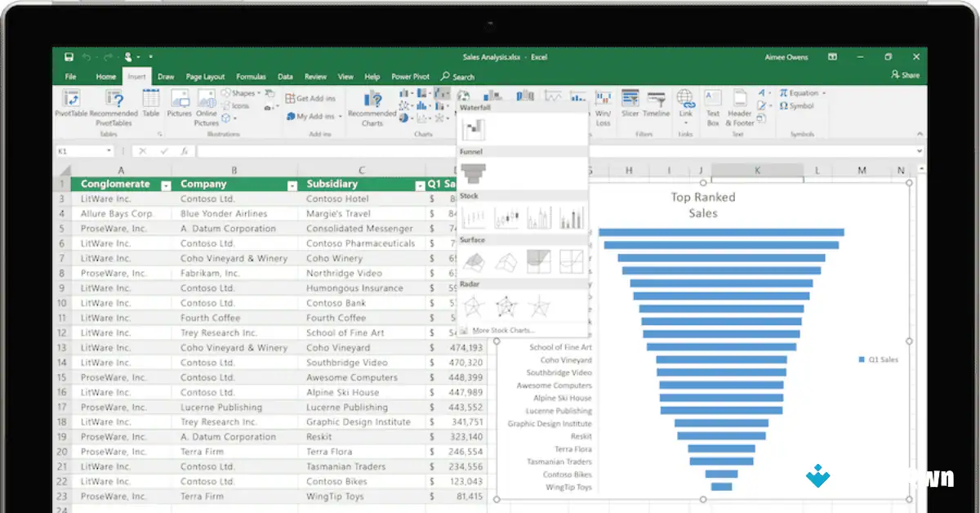
Task: Open the Shapes dropdown
Action: coord(242,92)
